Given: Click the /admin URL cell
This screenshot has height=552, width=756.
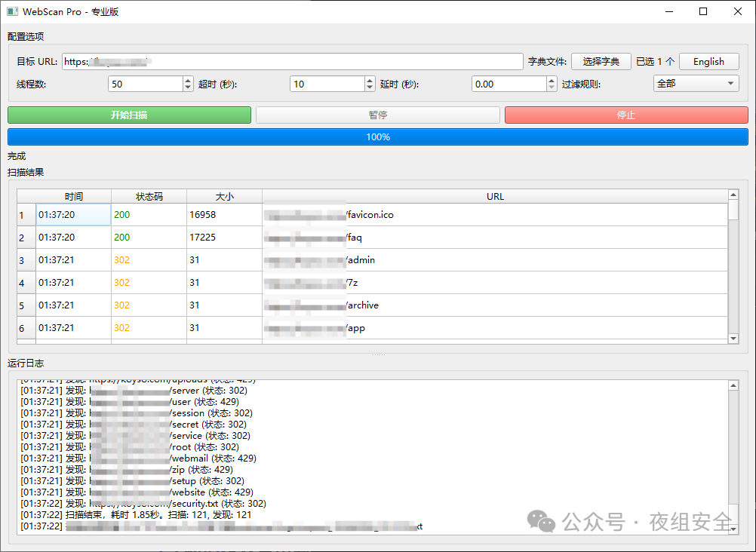Looking at the screenshot, I should point(495,260).
